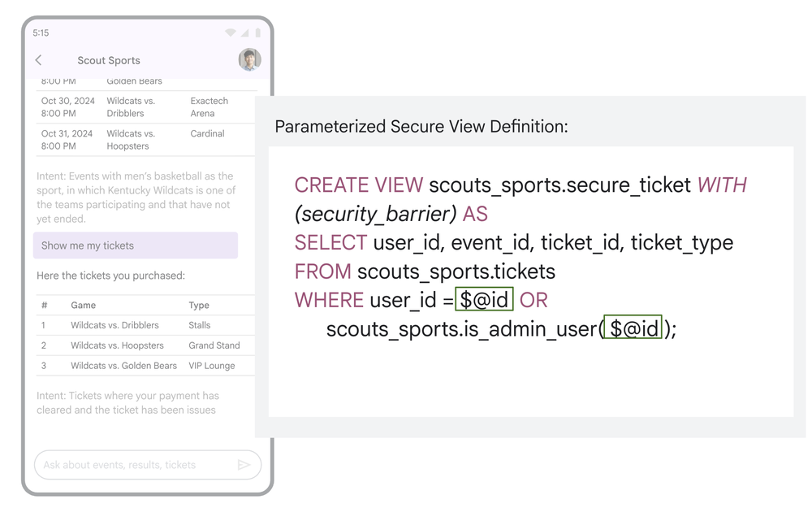812x508 pixels.
Task: Click the cellular signal icon
Action: pyautogui.click(x=244, y=33)
